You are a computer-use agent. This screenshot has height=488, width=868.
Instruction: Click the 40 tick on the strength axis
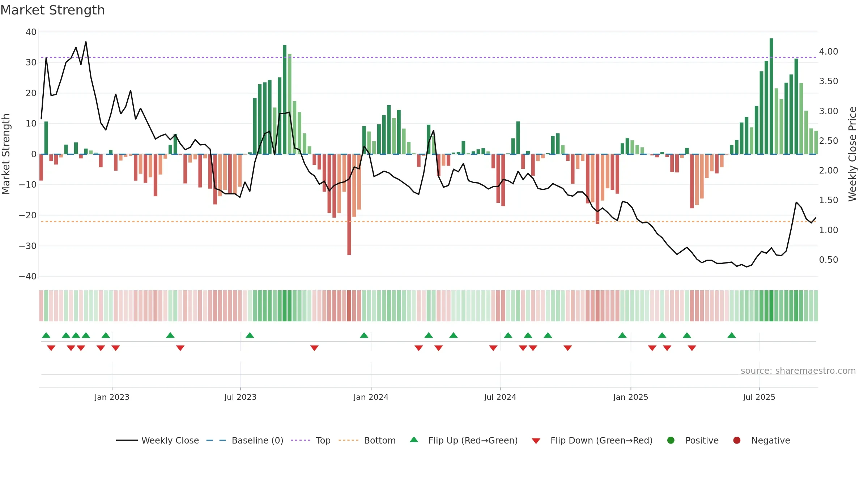(x=31, y=32)
